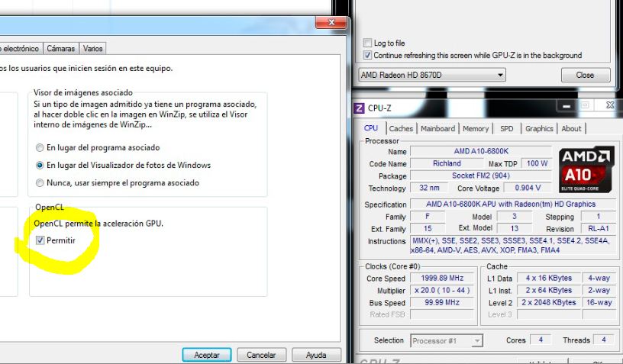Click the Ext. Family value 15
Viewport: 623px width, 364px height.
(x=428, y=229)
